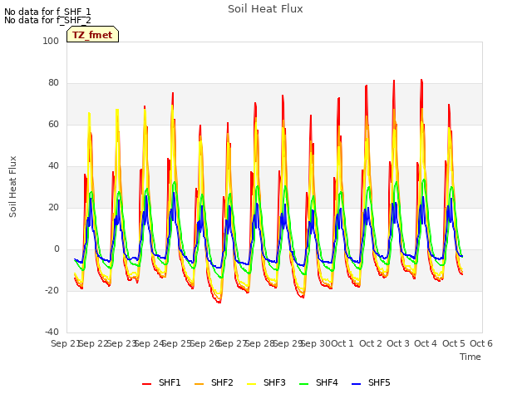The width and height of the screenshot is (532, 399).
Task: Click the red SHF1 peak on Oct 3
Action: pos(394,81)
